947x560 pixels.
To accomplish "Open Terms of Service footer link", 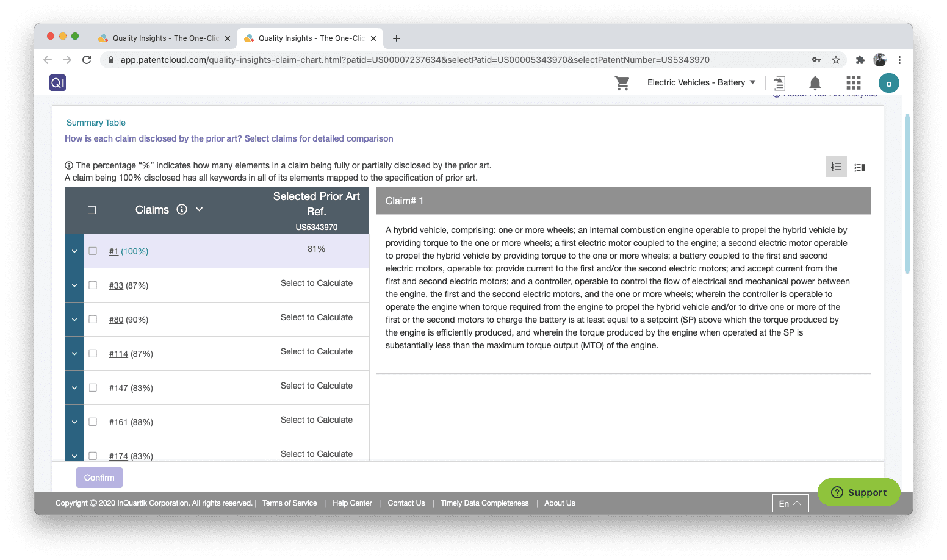I will click(x=290, y=503).
